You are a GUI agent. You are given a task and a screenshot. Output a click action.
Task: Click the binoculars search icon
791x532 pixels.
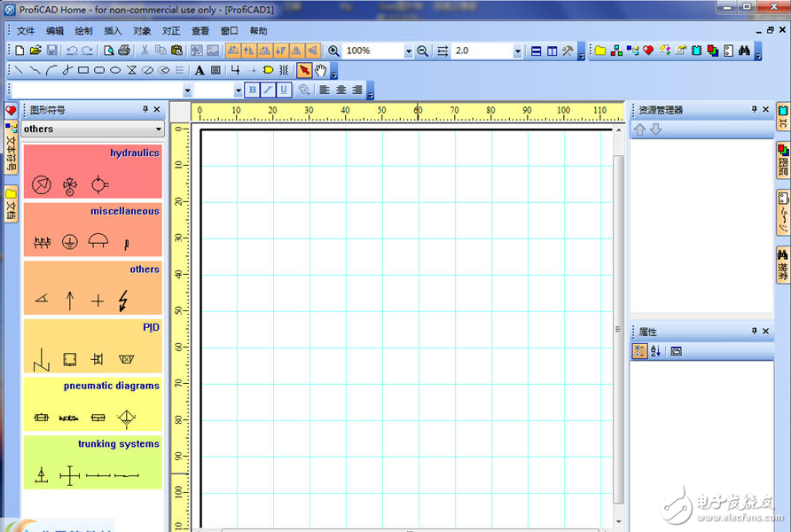pyautogui.click(x=744, y=51)
